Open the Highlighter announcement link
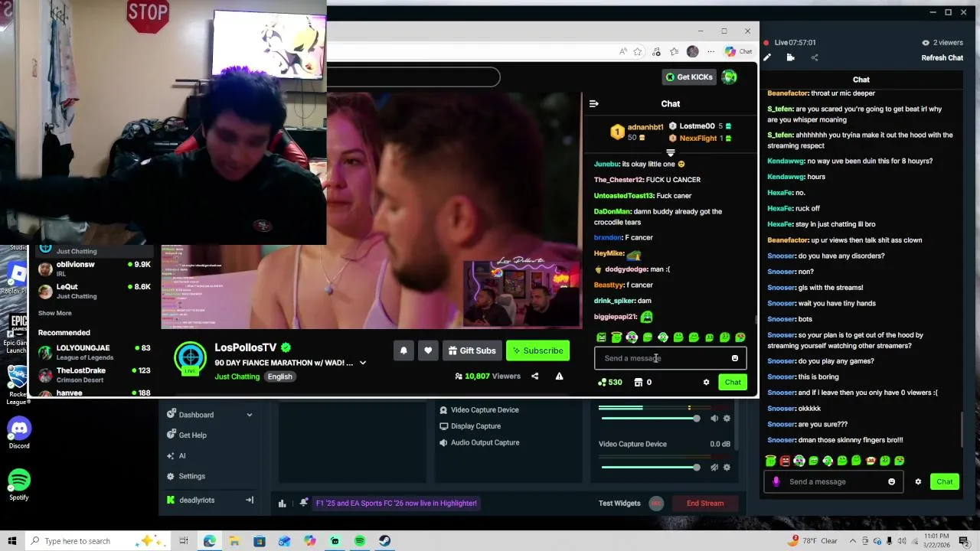This screenshot has width=980, height=551. pyautogui.click(x=397, y=503)
